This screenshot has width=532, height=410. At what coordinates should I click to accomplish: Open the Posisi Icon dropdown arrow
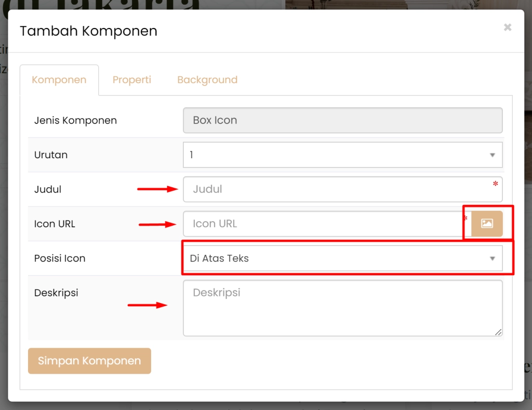click(492, 258)
